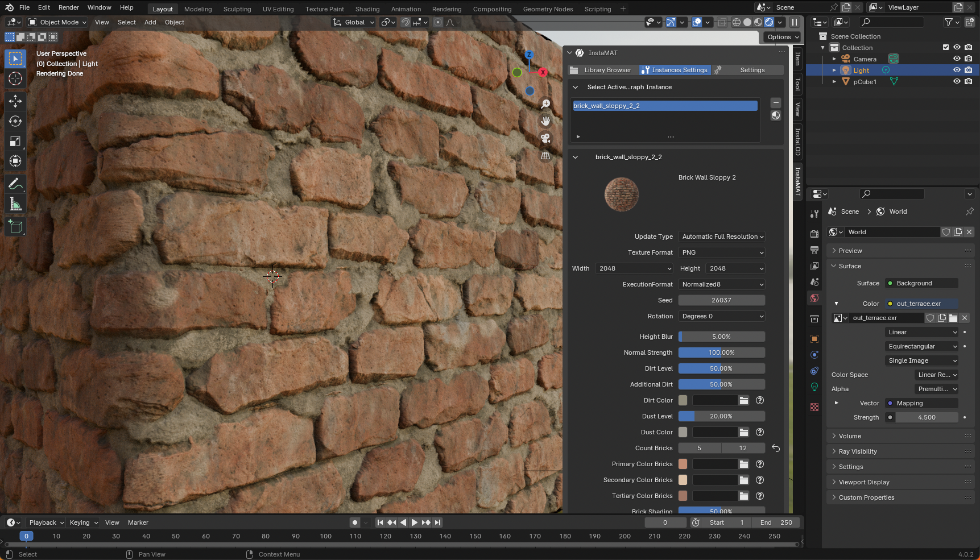Image resolution: width=980 pixels, height=560 pixels.
Task: Switch perspective/orthographic grid icon
Action: pos(545,155)
